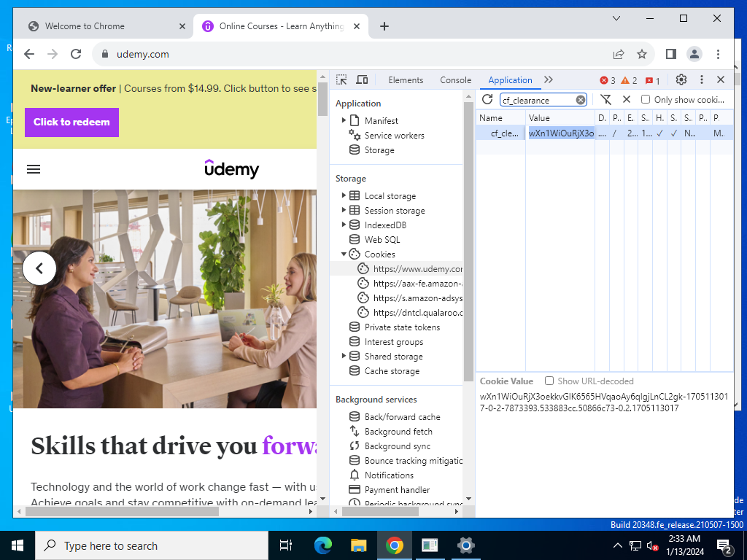Open Chrome three-dot menu

[x=718, y=54]
